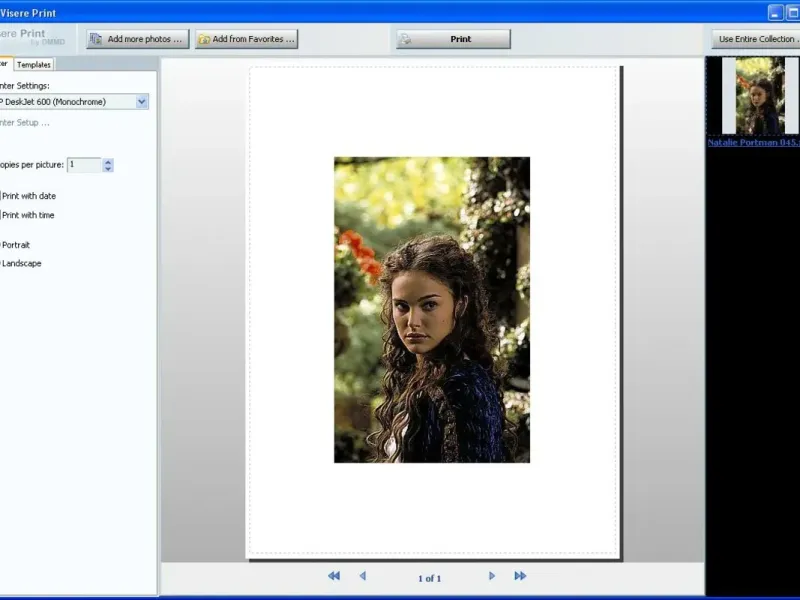Switch to the Templates tab
The width and height of the screenshot is (800, 600).
click(x=34, y=65)
